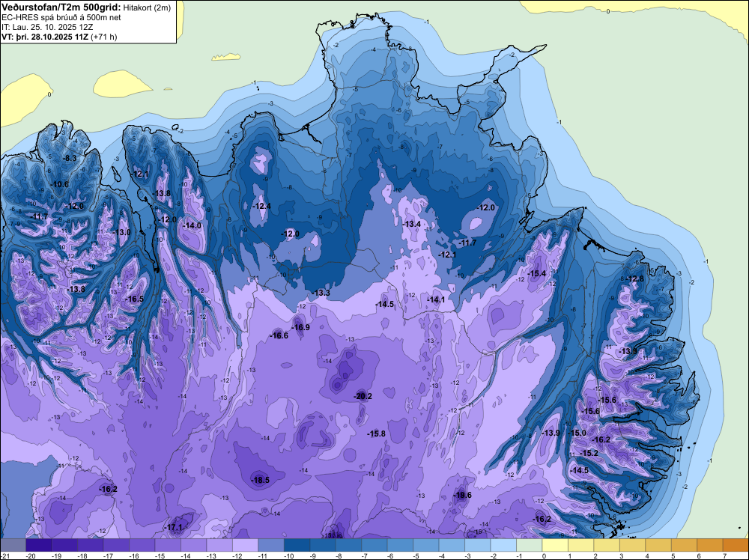The width and height of the screenshot is (749, 560).
Task: Click the -17.1 temperature value
Action: pyautogui.click(x=173, y=528)
